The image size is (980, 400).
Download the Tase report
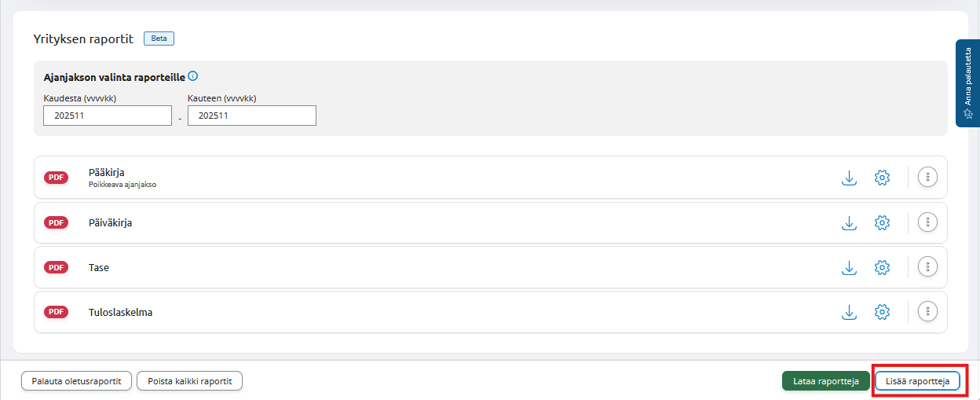(x=849, y=268)
